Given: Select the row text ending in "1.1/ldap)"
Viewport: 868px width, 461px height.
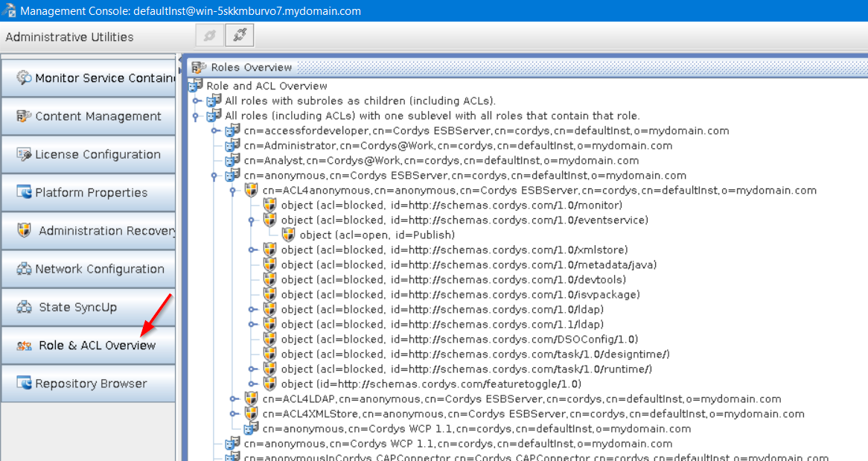Looking at the screenshot, I should pos(442,325).
